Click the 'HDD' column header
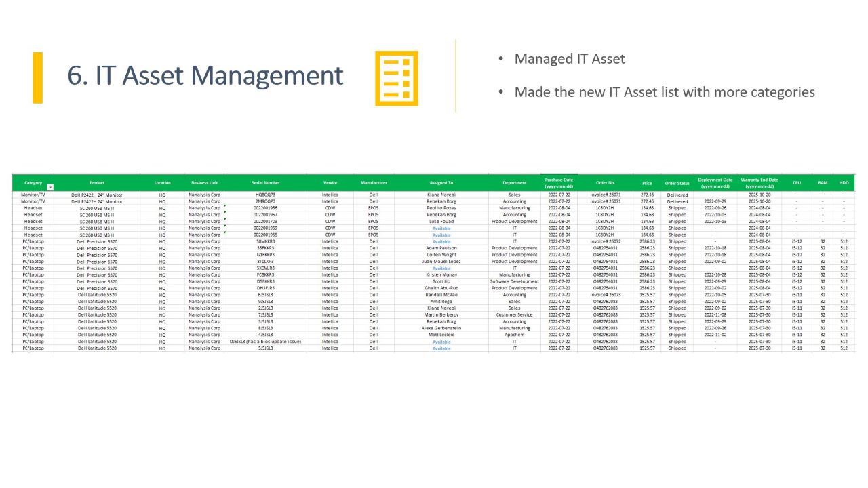 tap(844, 183)
